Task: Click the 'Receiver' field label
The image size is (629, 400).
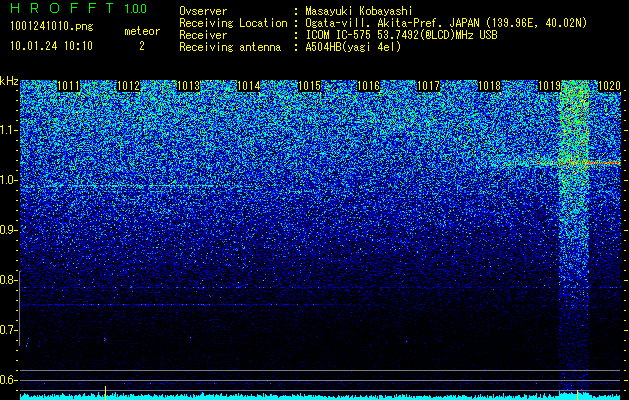Action: click(x=203, y=35)
